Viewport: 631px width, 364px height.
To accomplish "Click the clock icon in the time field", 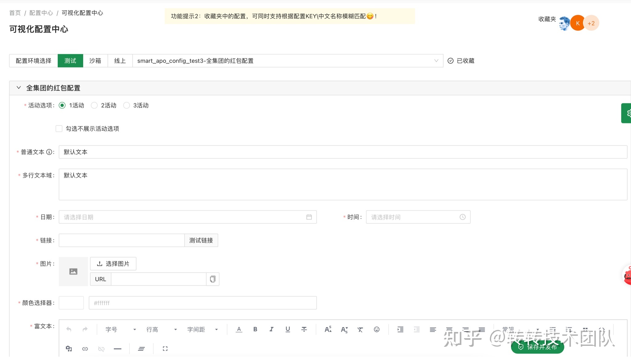I will point(462,217).
